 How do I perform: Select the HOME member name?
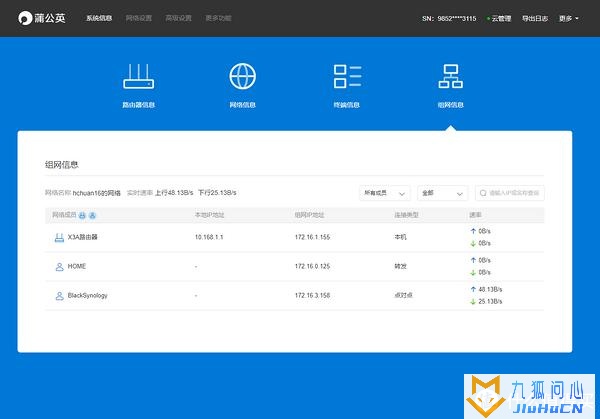(x=77, y=266)
